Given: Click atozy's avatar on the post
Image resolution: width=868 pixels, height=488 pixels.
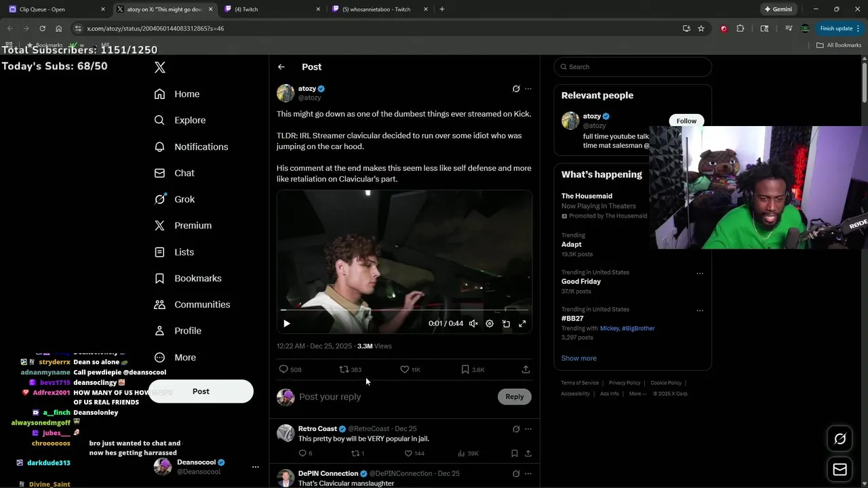Looking at the screenshot, I should coord(285,93).
